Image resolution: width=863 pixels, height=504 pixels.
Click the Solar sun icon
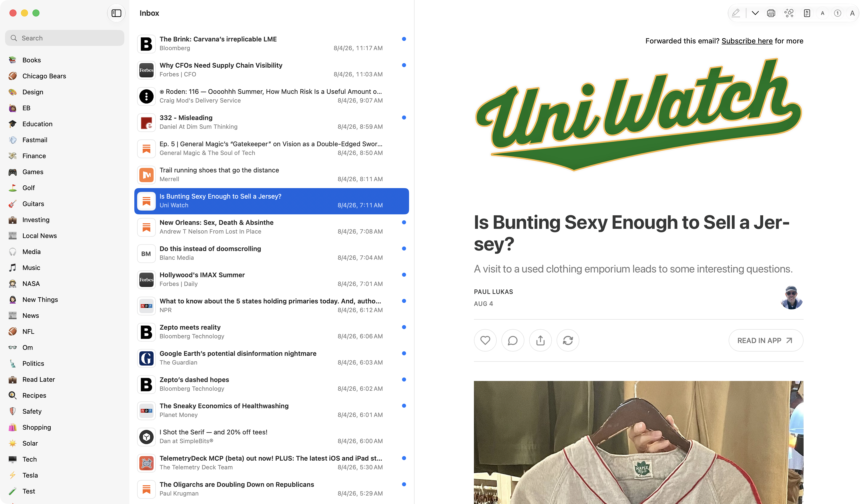click(x=13, y=443)
